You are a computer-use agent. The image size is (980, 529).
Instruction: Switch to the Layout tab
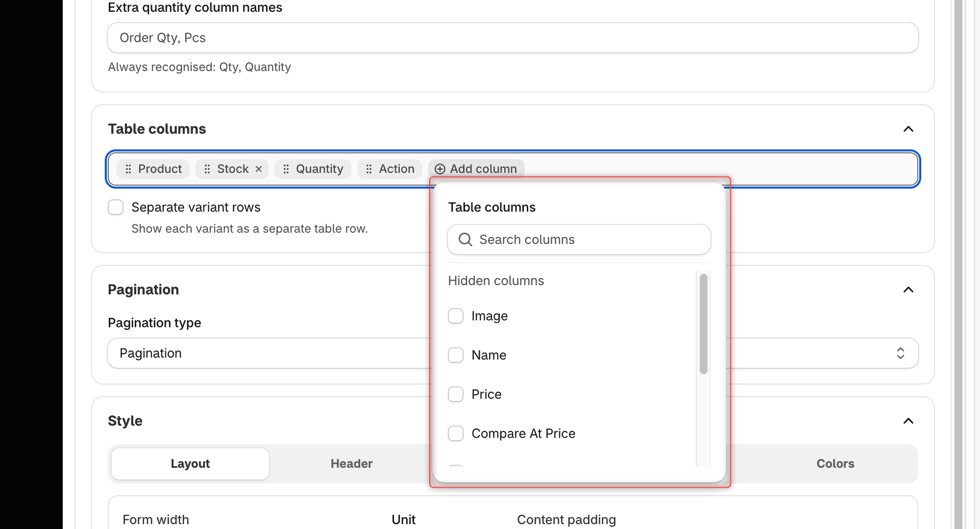(x=190, y=464)
